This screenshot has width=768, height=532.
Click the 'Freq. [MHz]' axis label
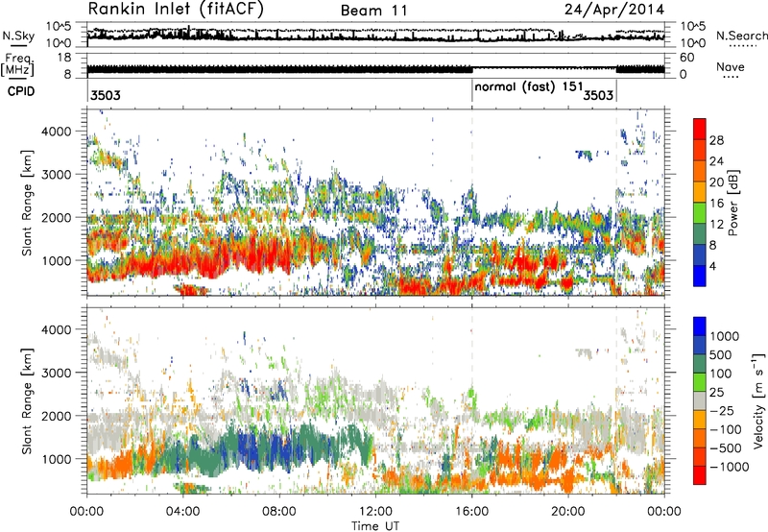click(x=18, y=64)
